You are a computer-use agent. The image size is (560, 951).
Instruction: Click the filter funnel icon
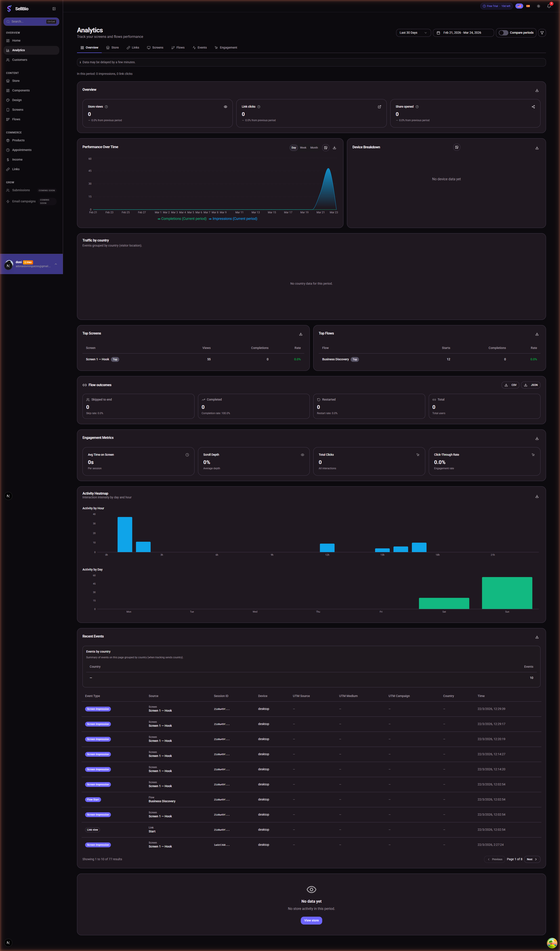click(542, 33)
